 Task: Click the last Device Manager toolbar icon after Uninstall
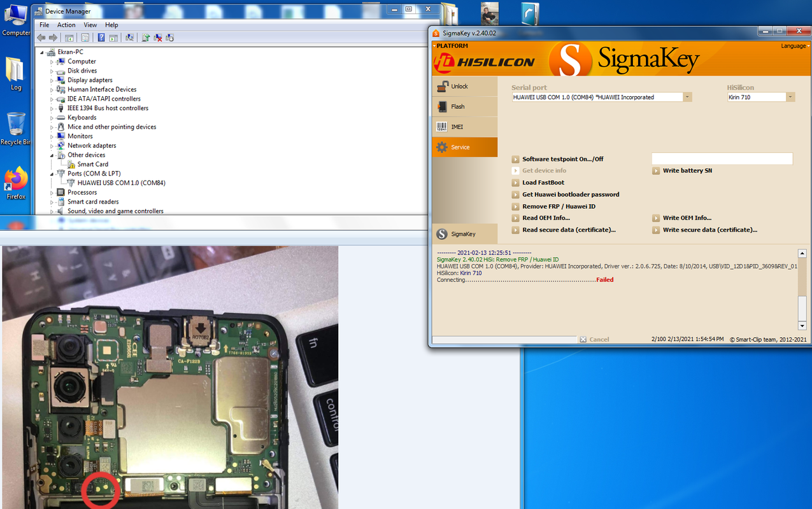[170, 38]
